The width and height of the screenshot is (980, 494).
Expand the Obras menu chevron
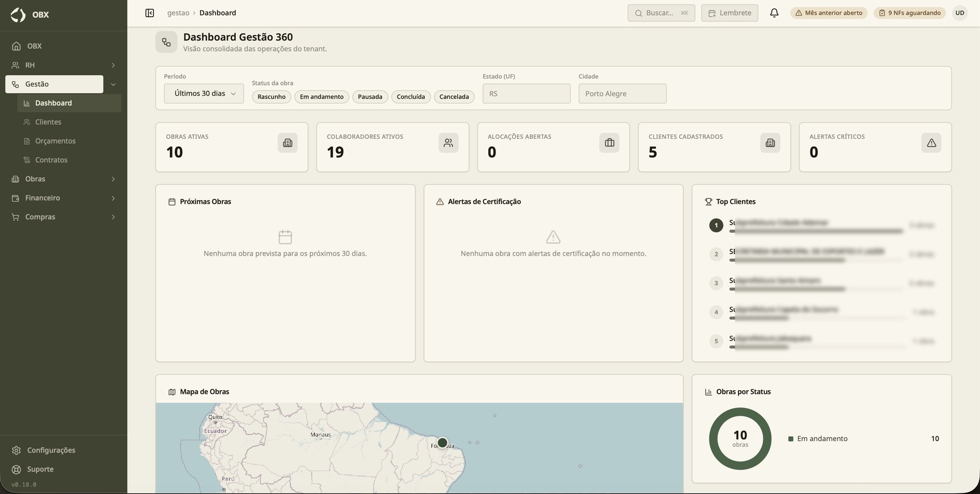coord(113,179)
